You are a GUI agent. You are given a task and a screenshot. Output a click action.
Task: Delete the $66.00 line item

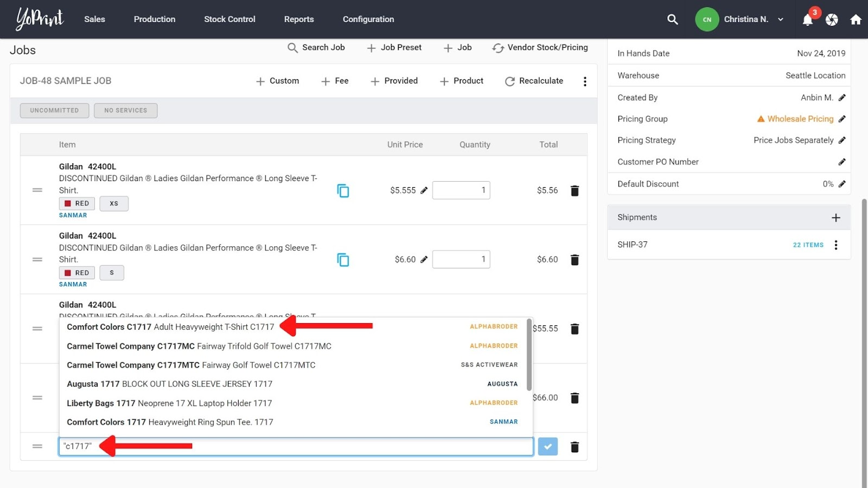click(x=575, y=398)
